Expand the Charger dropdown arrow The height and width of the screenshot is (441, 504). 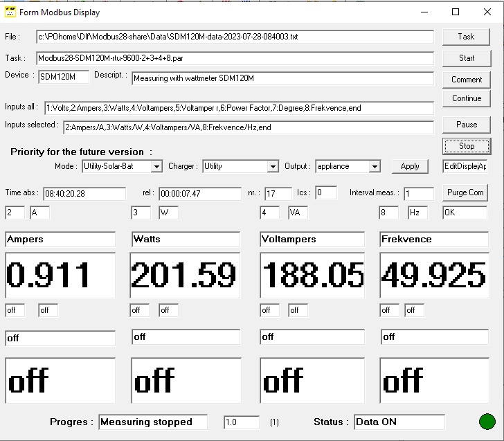click(x=273, y=166)
